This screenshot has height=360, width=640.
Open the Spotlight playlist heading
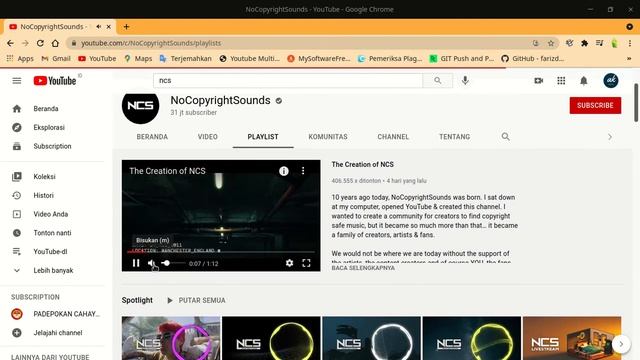click(x=137, y=300)
